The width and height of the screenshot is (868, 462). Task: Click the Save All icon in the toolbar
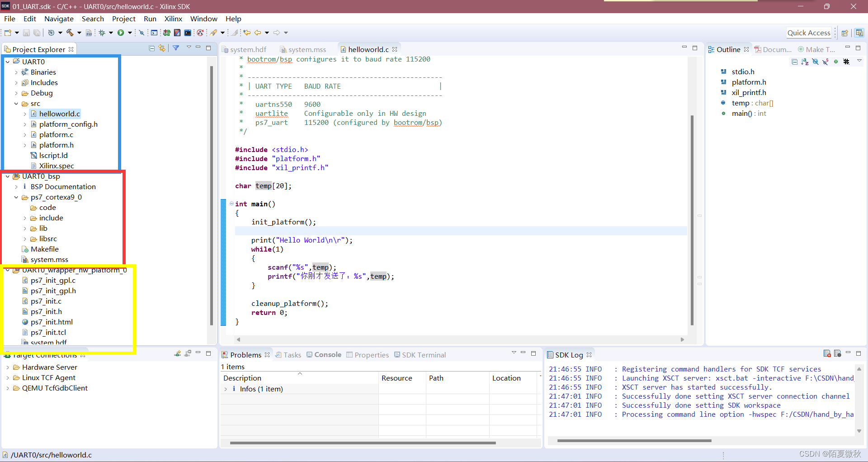(37, 32)
